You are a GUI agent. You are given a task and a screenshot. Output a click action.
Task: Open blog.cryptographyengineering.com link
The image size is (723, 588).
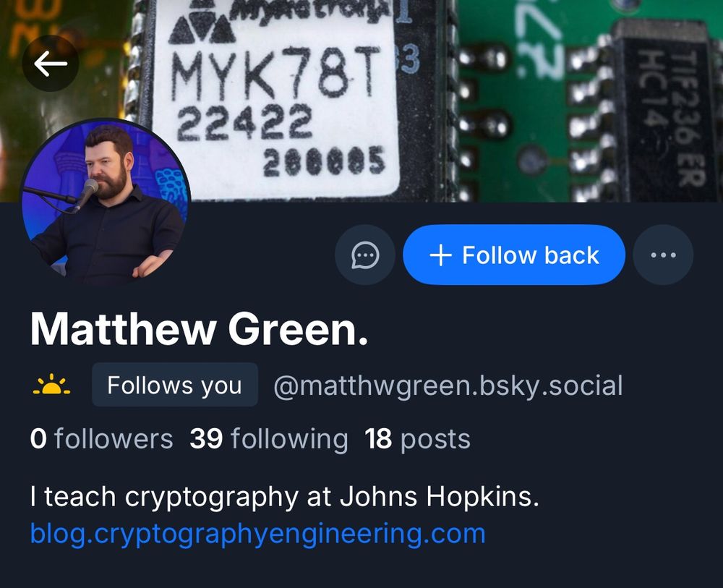[258, 534]
